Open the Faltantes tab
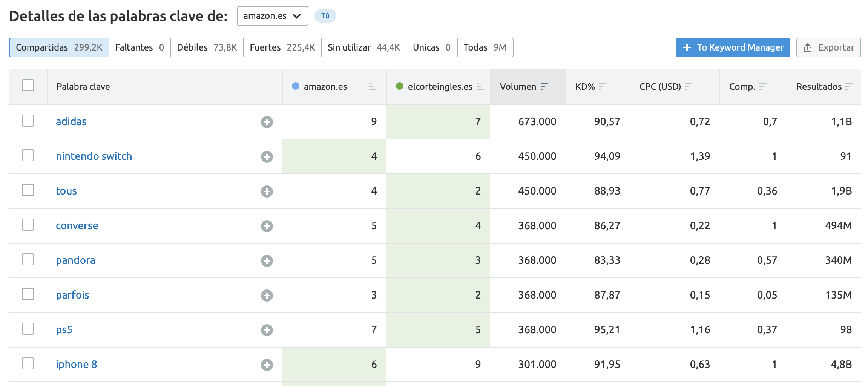This screenshot has width=868, height=386. coord(140,47)
